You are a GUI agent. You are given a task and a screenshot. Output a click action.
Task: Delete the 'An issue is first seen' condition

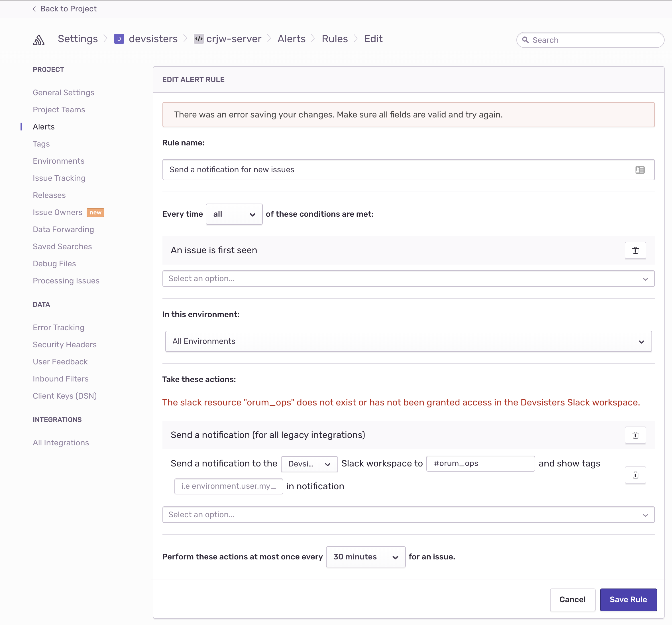[x=635, y=250]
